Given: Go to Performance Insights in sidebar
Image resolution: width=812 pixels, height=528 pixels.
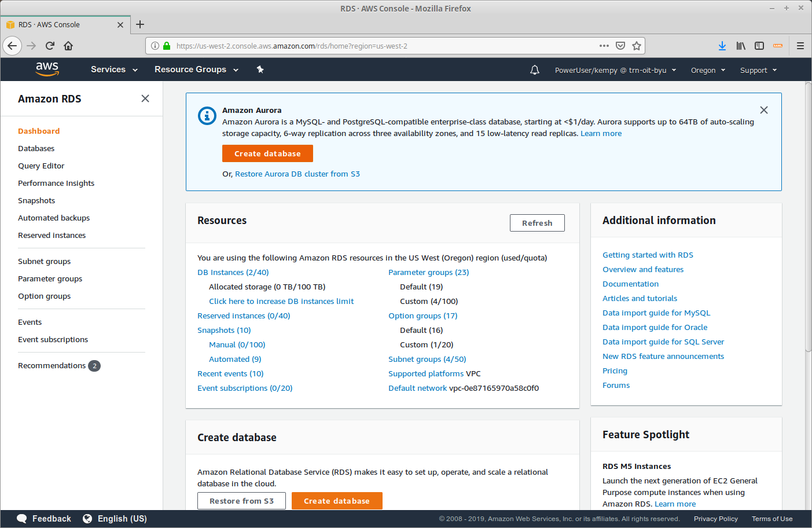Looking at the screenshot, I should [x=56, y=184].
